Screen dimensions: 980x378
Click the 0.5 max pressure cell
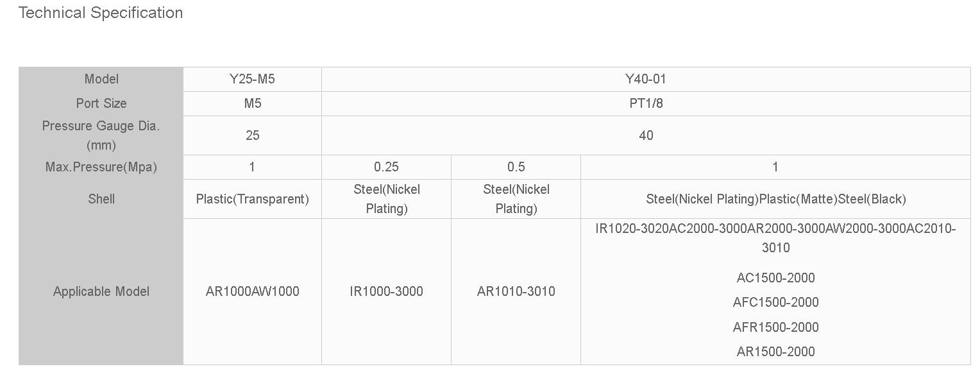coord(516,167)
